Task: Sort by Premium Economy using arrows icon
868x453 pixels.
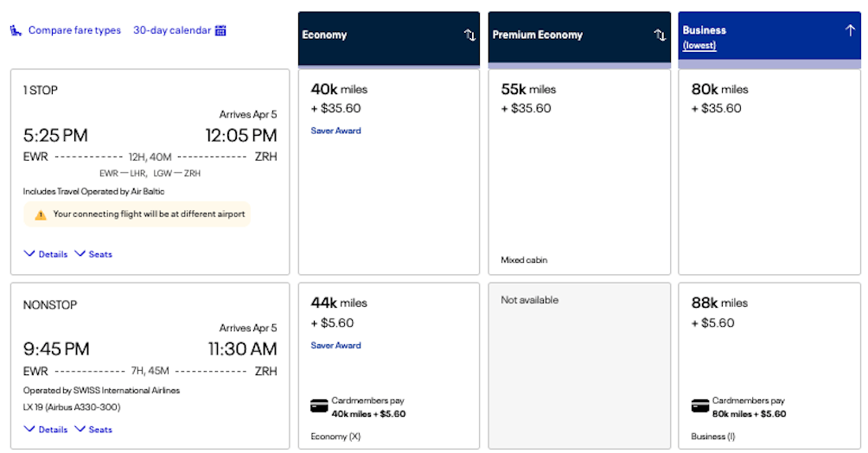Action: tap(660, 35)
